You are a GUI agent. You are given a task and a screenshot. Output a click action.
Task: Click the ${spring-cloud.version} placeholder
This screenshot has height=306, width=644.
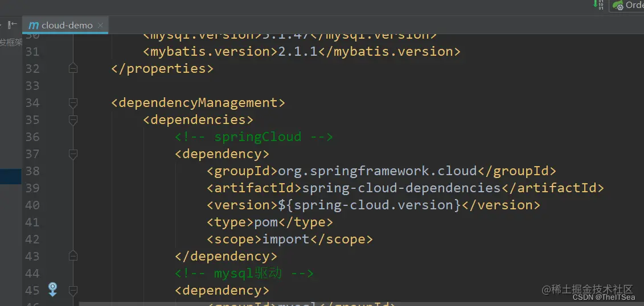pos(369,205)
